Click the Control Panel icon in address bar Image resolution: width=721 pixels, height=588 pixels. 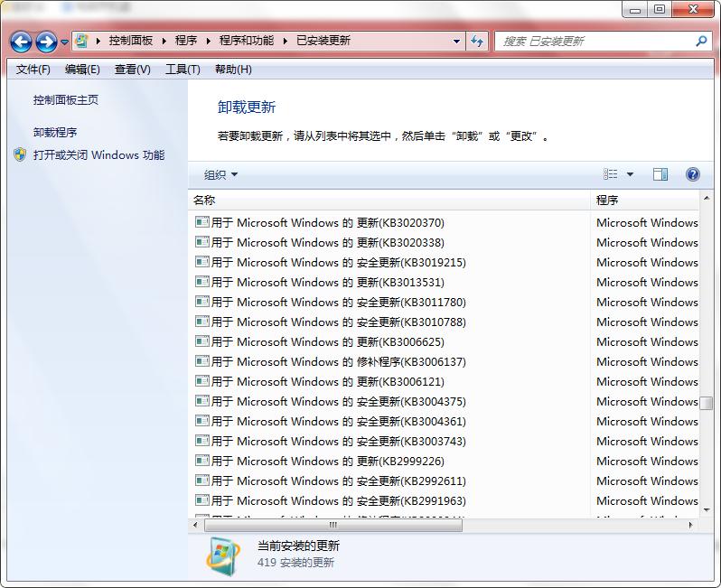(x=81, y=41)
